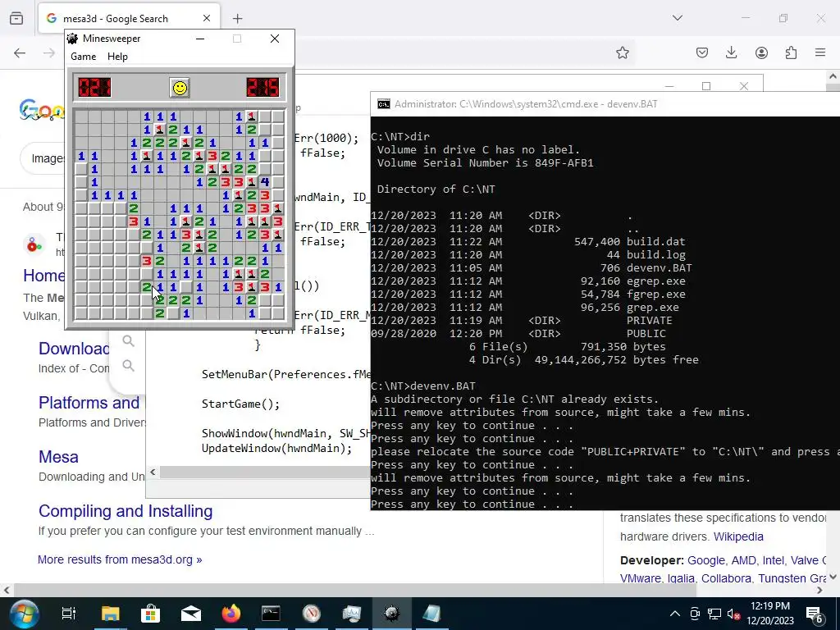Click the Firefox forward arrow button

49,52
